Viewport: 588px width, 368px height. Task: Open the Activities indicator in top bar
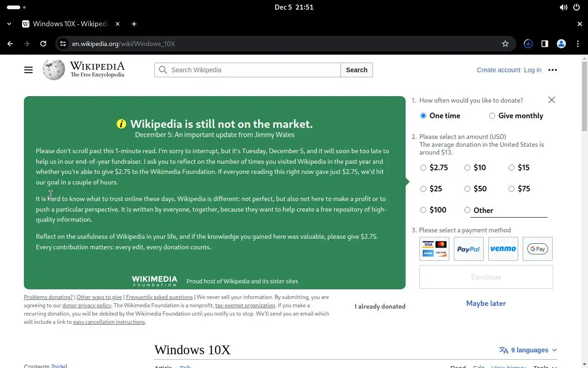click(17, 7)
